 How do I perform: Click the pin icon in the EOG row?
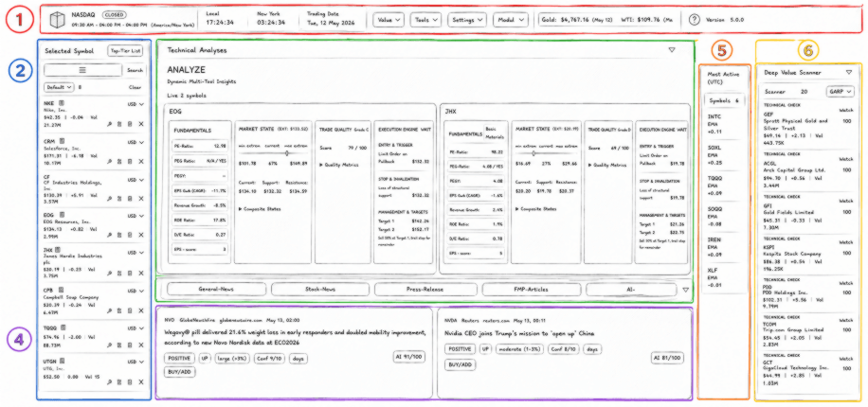point(110,235)
